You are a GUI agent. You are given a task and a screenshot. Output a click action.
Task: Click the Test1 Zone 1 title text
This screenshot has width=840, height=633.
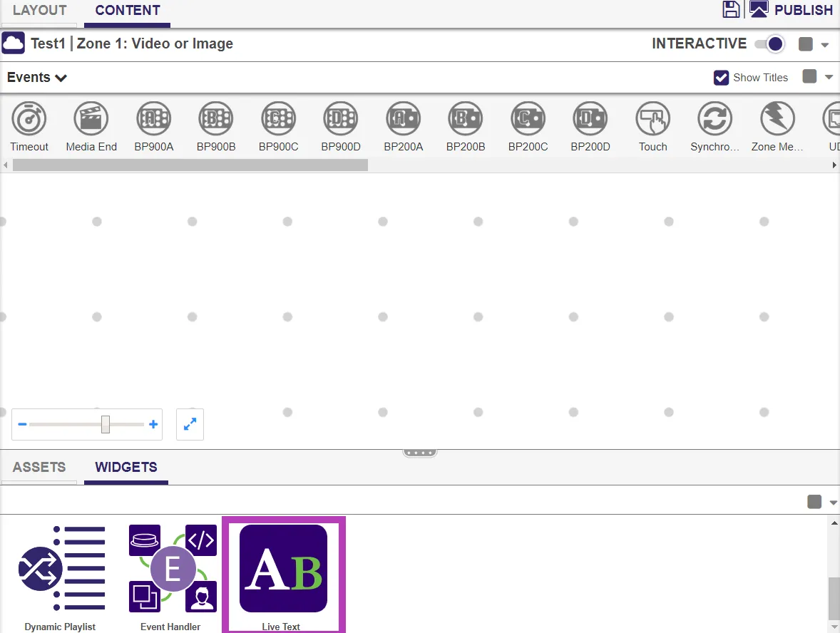point(132,43)
